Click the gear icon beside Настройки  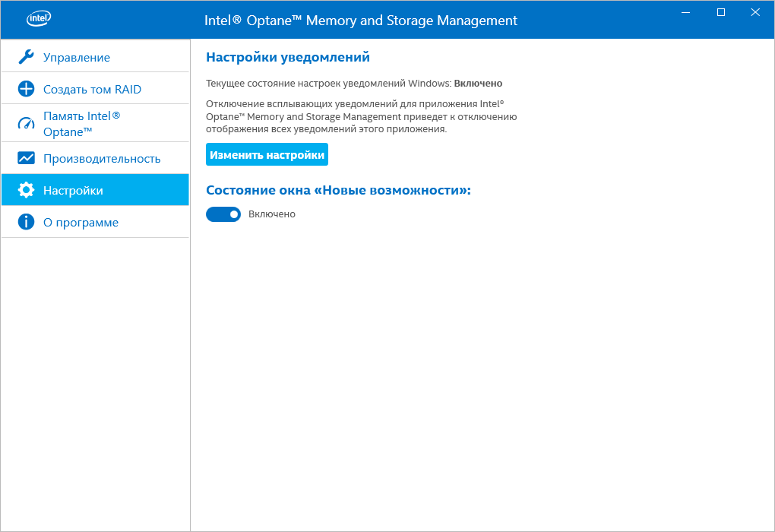click(x=26, y=190)
